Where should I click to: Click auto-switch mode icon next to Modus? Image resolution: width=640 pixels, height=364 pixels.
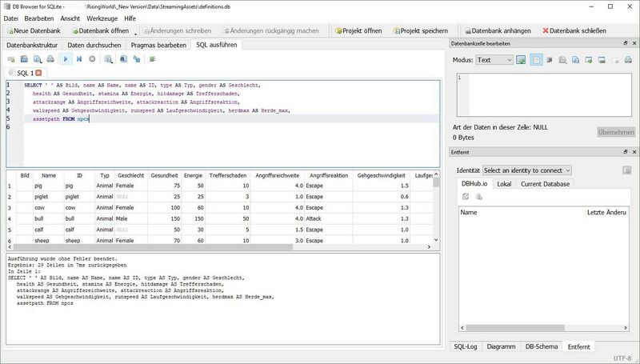pos(521,60)
